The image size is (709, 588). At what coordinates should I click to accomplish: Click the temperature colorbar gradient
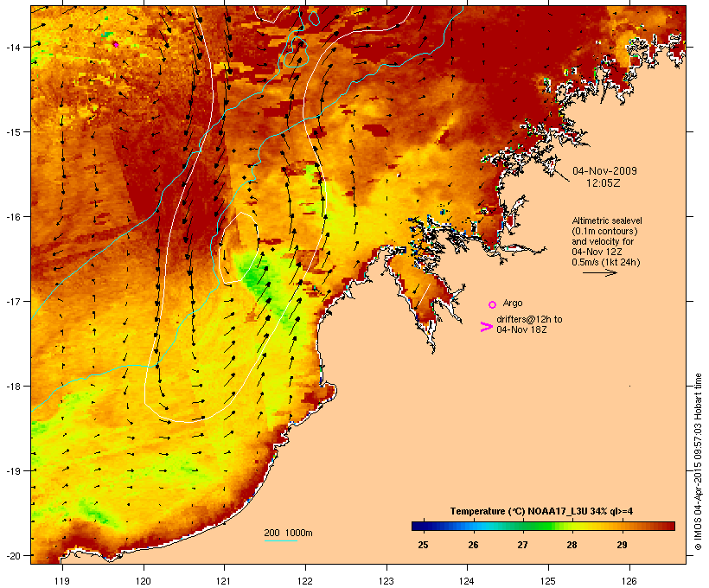(x=543, y=526)
